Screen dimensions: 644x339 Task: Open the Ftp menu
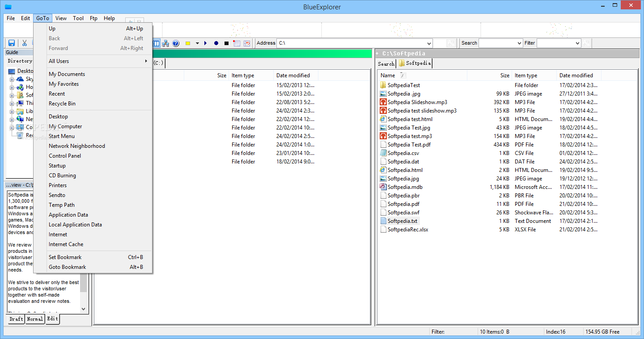93,18
